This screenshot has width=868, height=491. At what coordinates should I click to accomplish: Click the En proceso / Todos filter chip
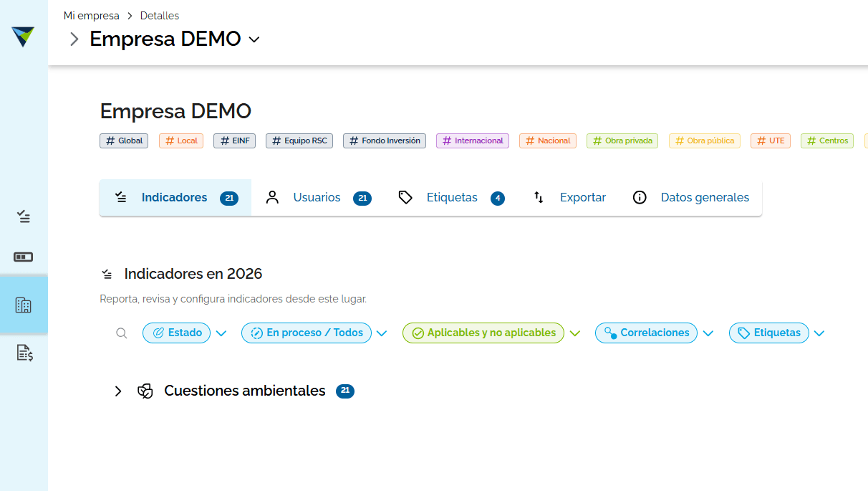[307, 333]
